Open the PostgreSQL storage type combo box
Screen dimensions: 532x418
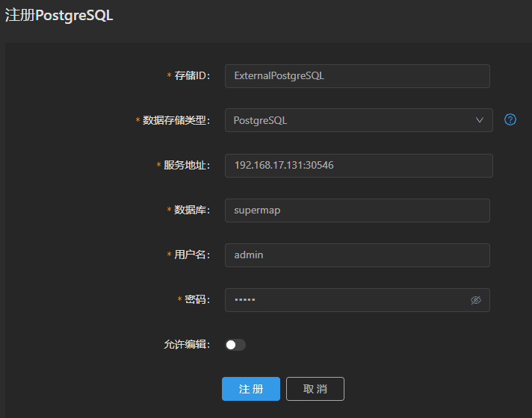click(351, 120)
